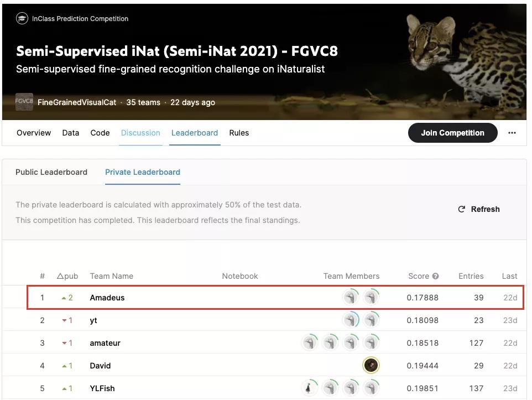Image resolution: width=532 pixels, height=400 pixels.
Task: Click the second yt team member avatar
Action: (371, 320)
